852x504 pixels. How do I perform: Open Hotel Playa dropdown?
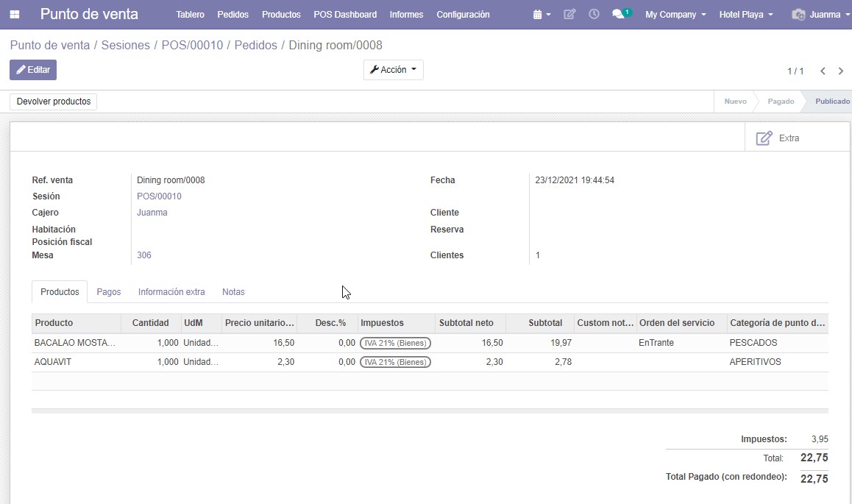(746, 15)
